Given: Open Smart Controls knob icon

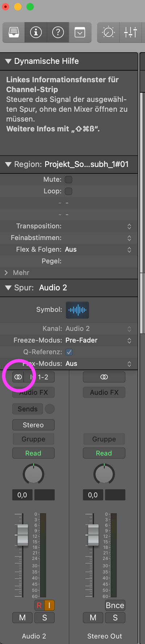Looking at the screenshot, I should [x=108, y=33].
